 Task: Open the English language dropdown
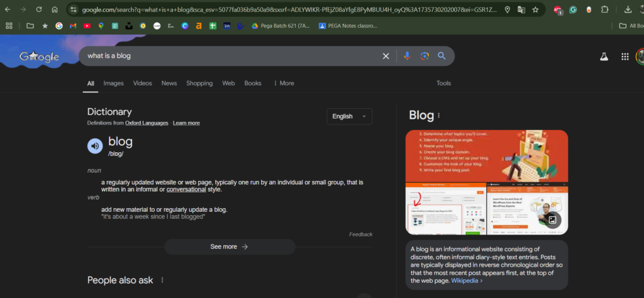[x=349, y=116]
